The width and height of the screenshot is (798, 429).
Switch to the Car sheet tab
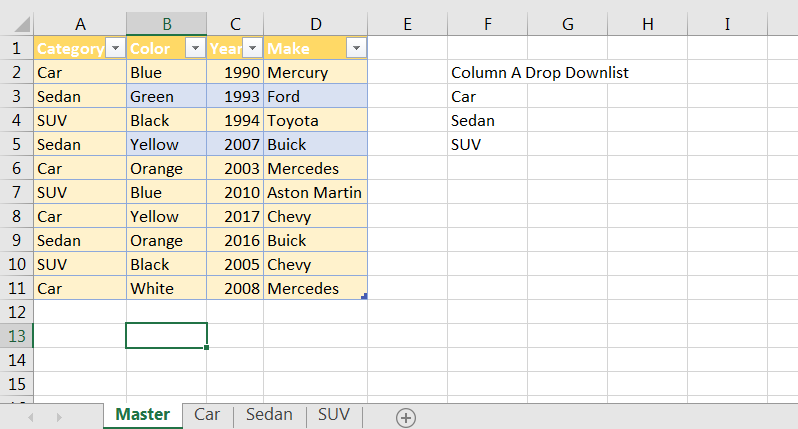[207, 414]
